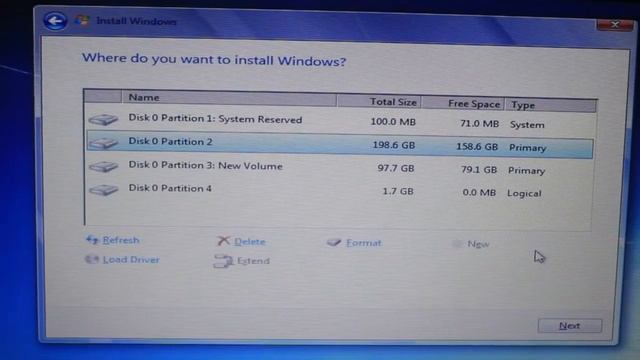Click the New partition link
The height and width of the screenshot is (360, 640).
[478, 244]
